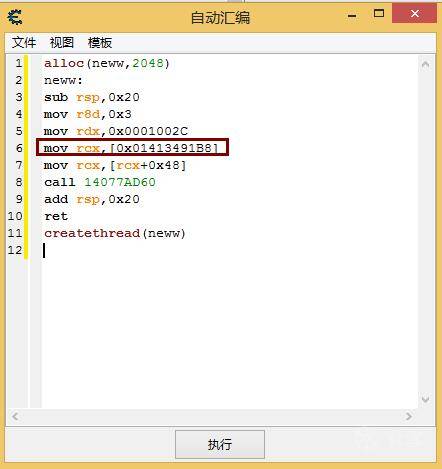Click the vertical scrollbar up arrow
Image resolution: width=442 pixels, height=469 pixels.
(x=425, y=64)
